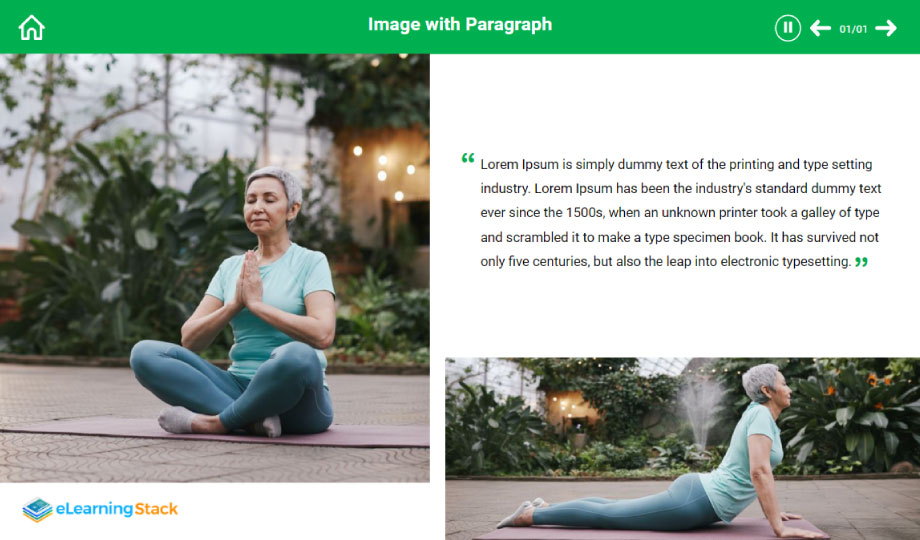The width and height of the screenshot is (920, 540).
Task: Click the orange flowers in bottom photo
Action: 874,392
